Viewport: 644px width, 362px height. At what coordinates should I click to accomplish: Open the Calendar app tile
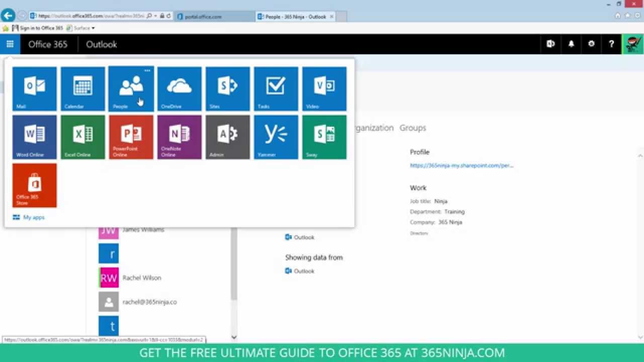[x=83, y=89]
